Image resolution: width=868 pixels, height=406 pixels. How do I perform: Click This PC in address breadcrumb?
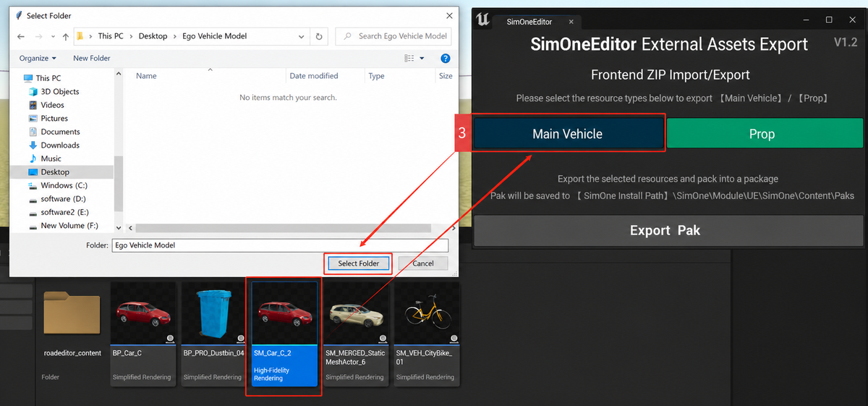click(111, 36)
